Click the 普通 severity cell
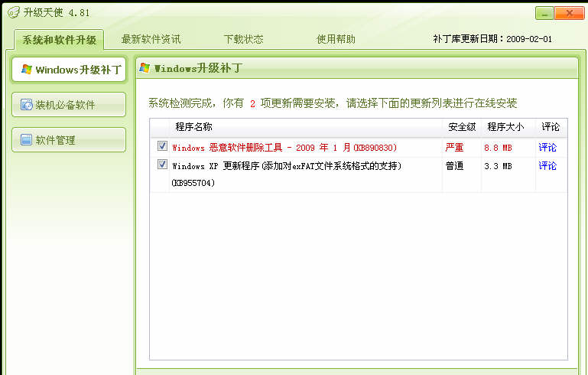 454,165
